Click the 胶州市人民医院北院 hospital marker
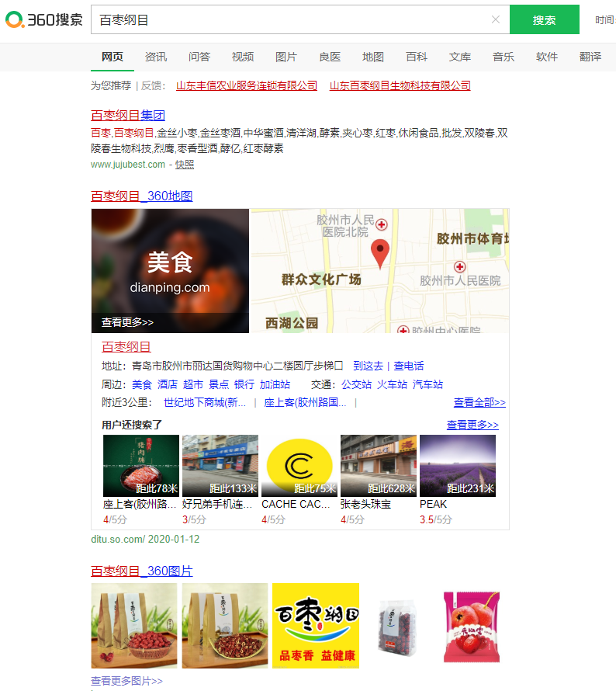616x691 pixels. coord(381,224)
